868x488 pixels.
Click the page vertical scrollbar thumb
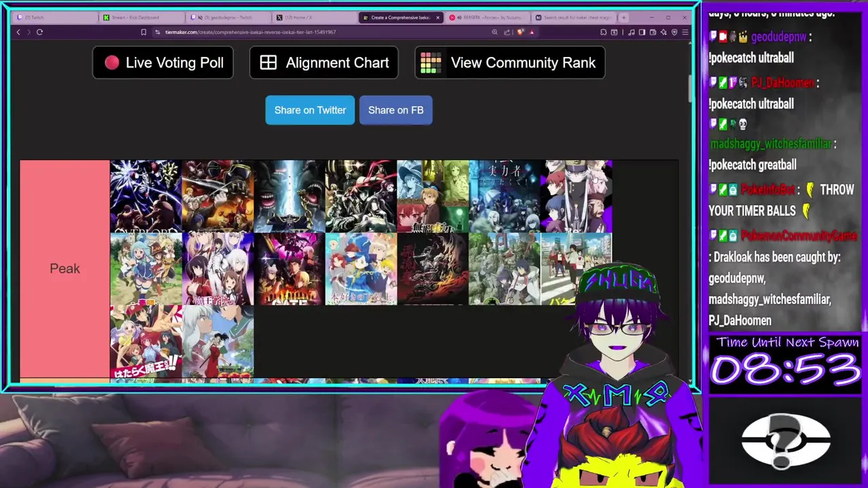[x=690, y=88]
